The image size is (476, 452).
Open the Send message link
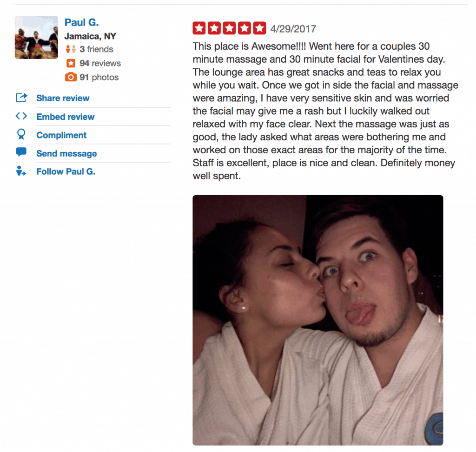[66, 153]
